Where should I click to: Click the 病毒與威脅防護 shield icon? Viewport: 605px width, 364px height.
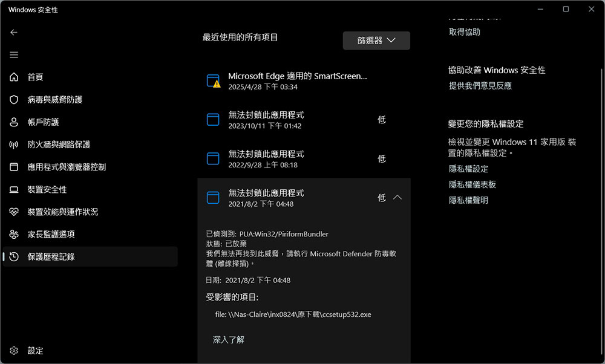point(14,100)
